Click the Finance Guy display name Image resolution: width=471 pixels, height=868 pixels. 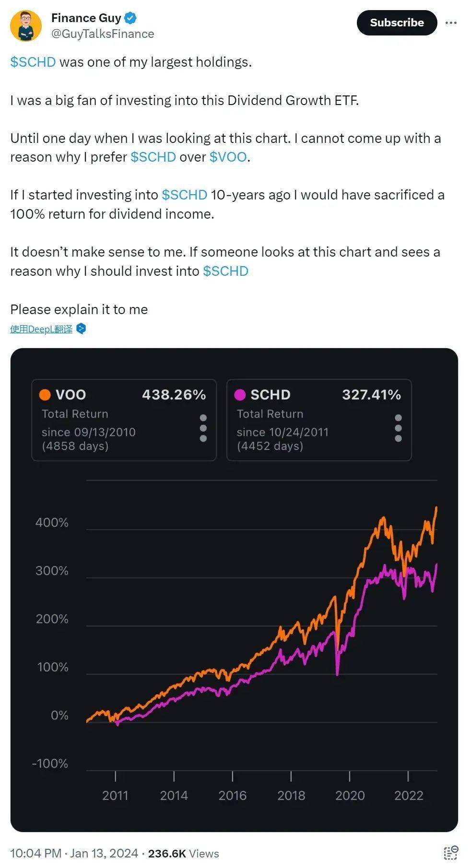pos(86,18)
